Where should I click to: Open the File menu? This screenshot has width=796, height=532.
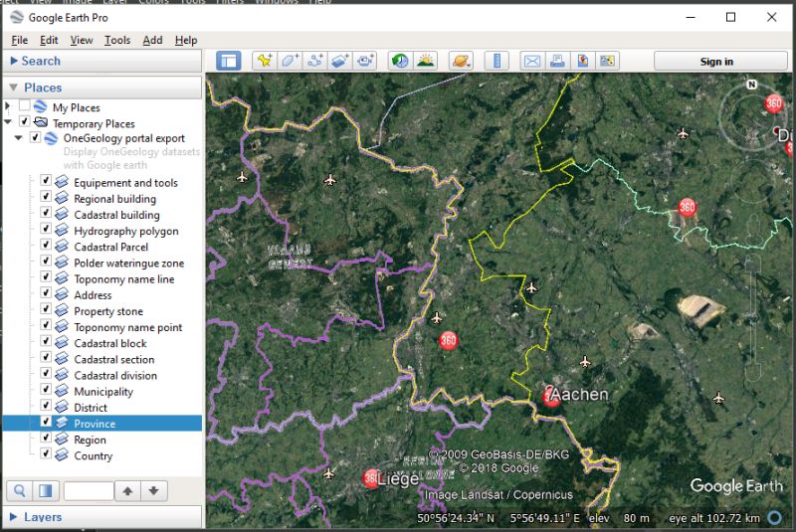(19, 40)
